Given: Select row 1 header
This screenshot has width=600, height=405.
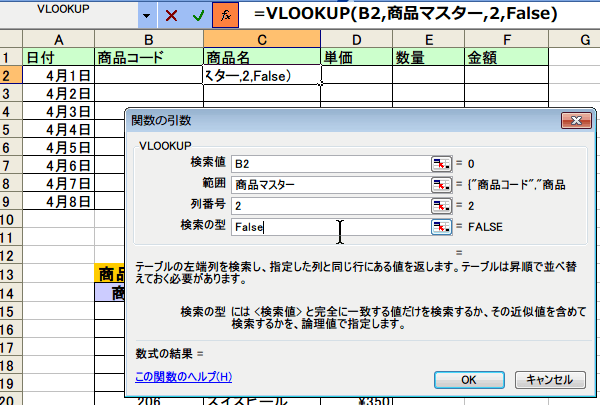Looking at the screenshot, I should (x=11, y=57).
